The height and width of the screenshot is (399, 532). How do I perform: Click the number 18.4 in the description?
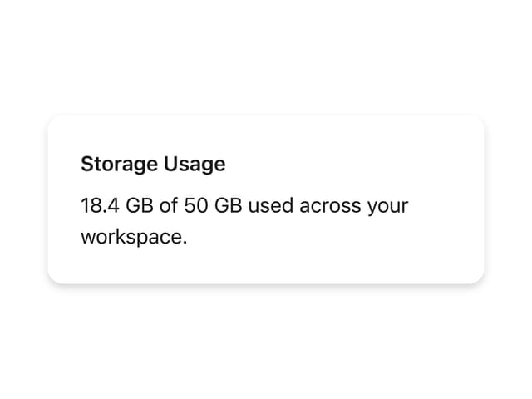(100, 205)
